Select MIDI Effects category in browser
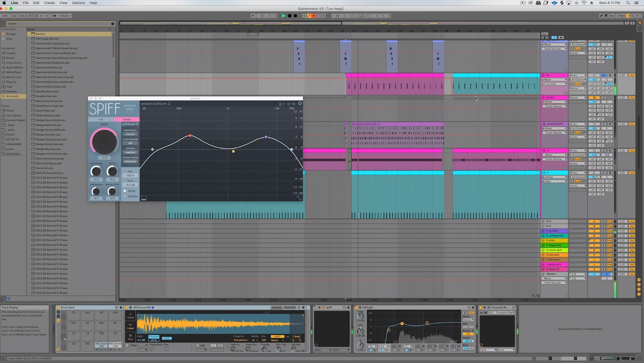644x363 pixels. click(14, 72)
